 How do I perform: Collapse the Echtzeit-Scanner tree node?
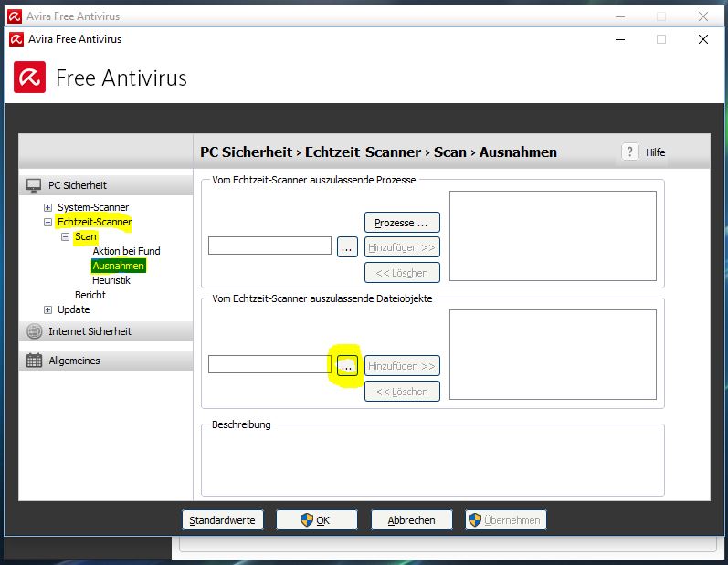coord(48,222)
